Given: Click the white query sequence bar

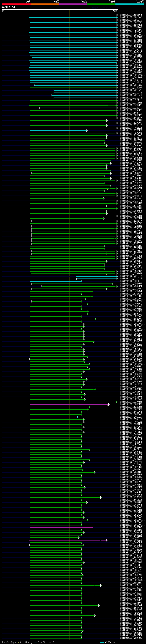Looking at the screenshot, I should coord(60,10).
